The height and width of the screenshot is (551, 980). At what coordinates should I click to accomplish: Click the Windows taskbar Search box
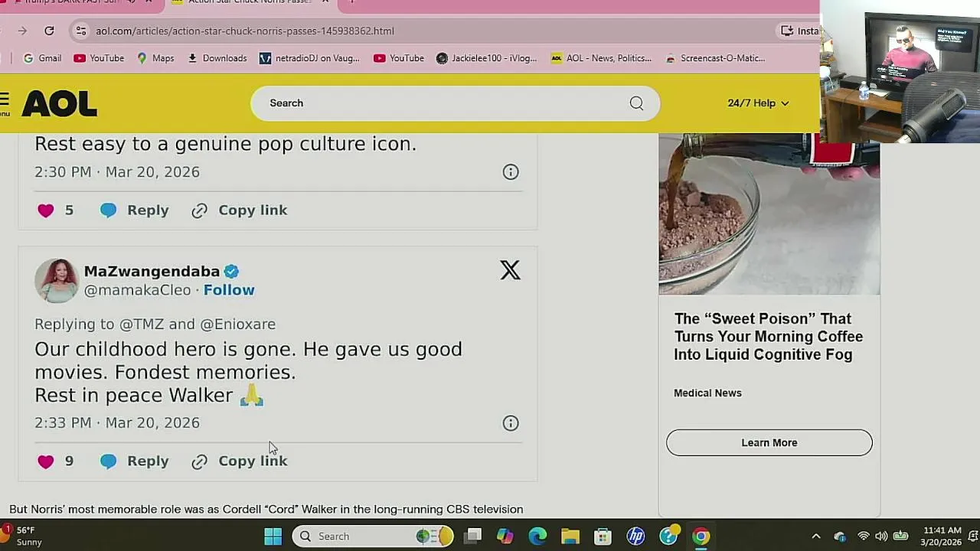373,536
